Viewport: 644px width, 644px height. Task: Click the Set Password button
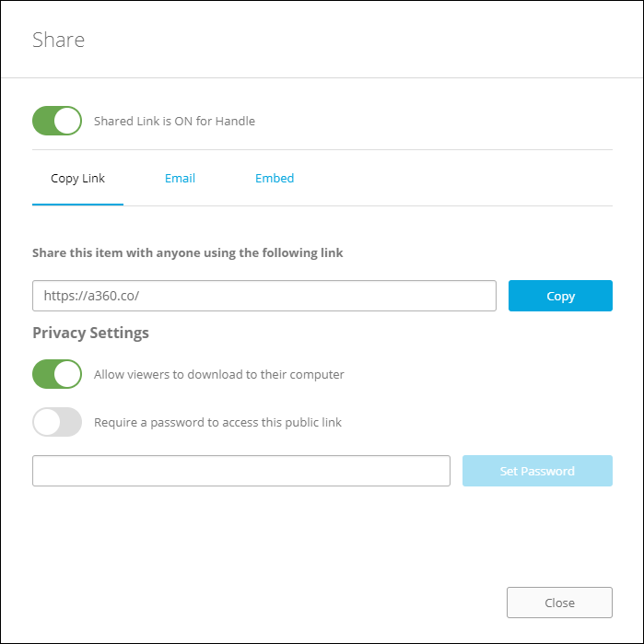point(537,471)
